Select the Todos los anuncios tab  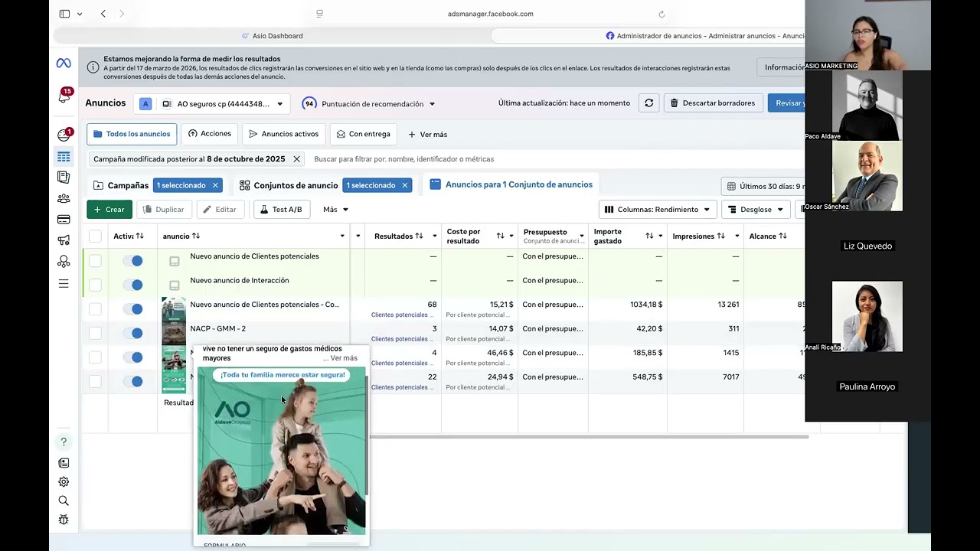click(132, 134)
